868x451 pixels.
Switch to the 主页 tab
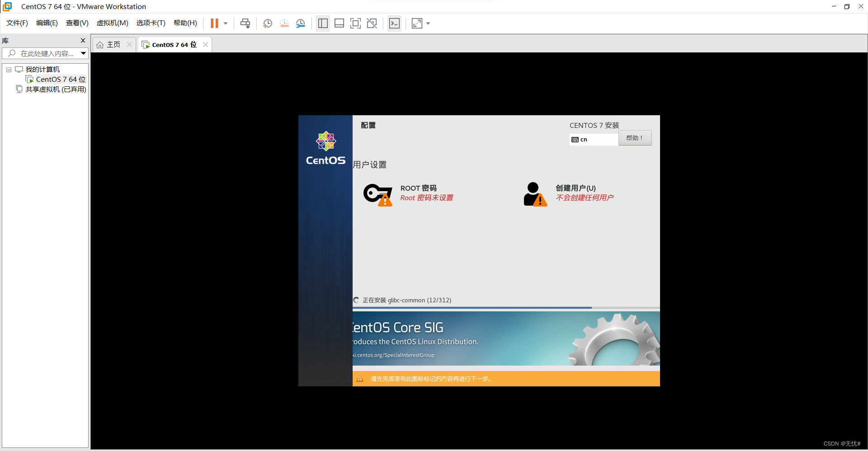tap(113, 45)
